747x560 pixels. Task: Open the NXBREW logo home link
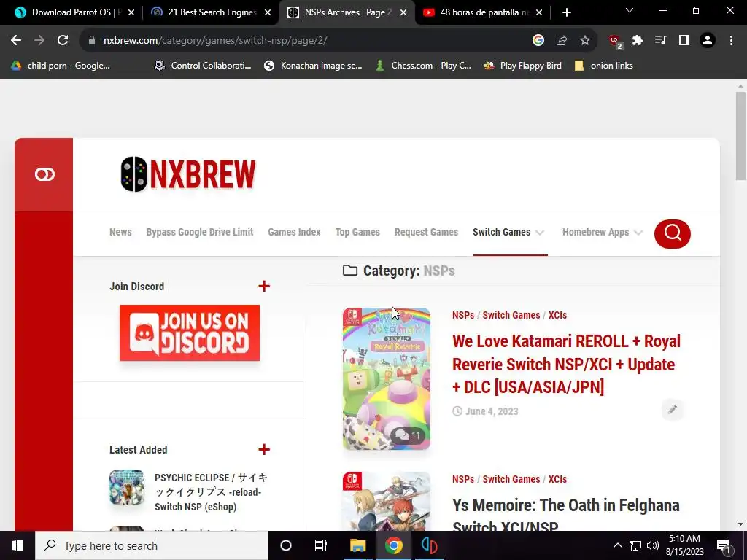pos(188,174)
